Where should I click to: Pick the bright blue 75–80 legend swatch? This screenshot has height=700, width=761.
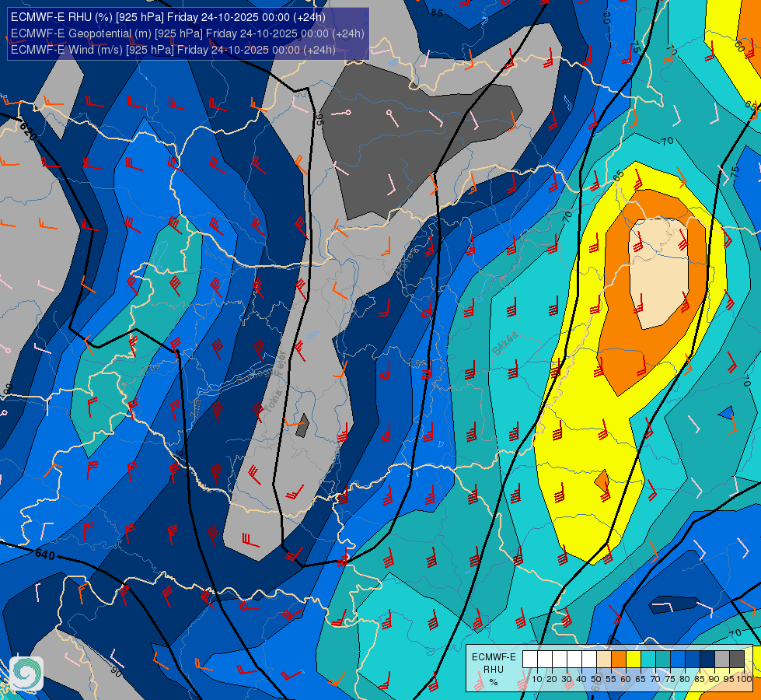678,660
